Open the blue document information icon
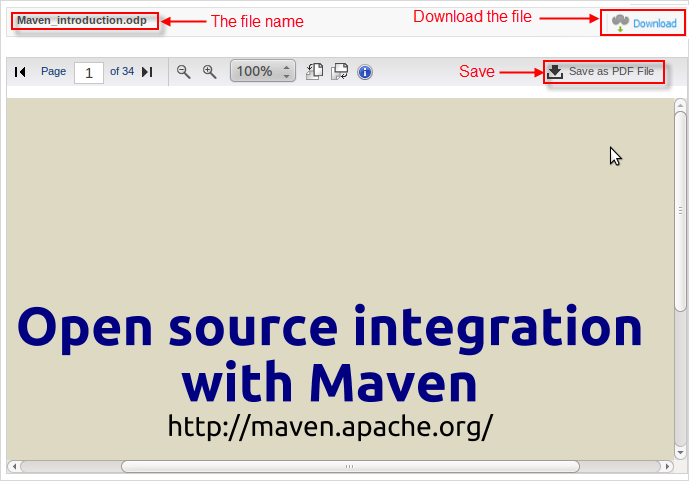Screen dimensions: 689x481 [x=365, y=72]
